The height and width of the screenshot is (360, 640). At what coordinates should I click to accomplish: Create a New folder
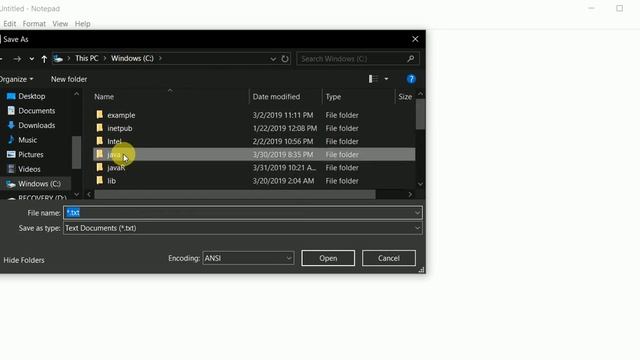pyautogui.click(x=69, y=79)
